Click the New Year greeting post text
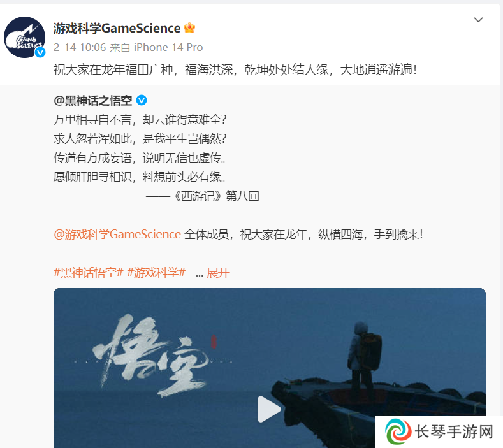The width and height of the screenshot is (503, 448). click(x=235, y=69)
